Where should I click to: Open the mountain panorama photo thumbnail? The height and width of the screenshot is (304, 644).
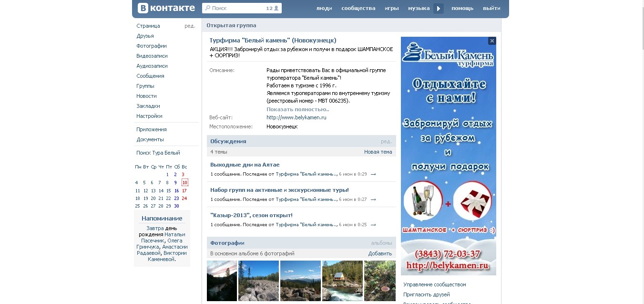click(301, 281)
